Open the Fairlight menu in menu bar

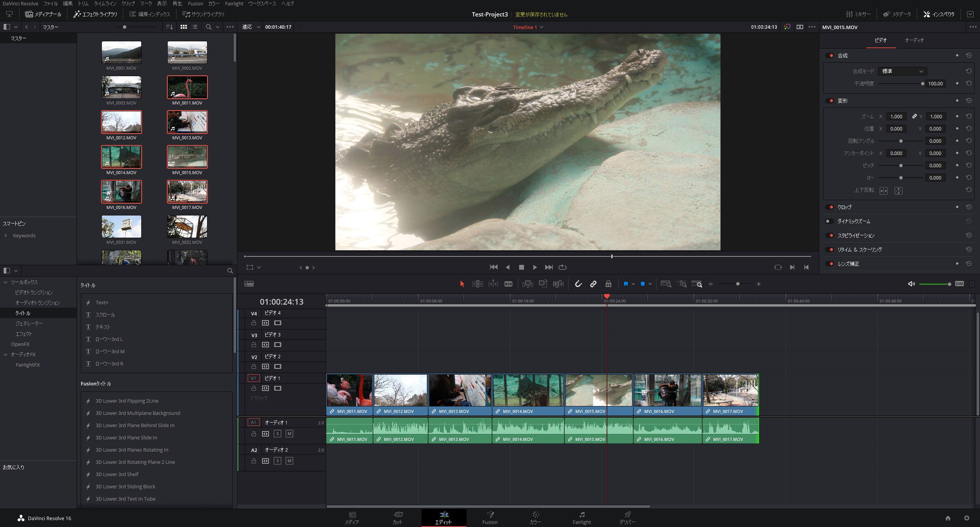(x=234, y=3)
